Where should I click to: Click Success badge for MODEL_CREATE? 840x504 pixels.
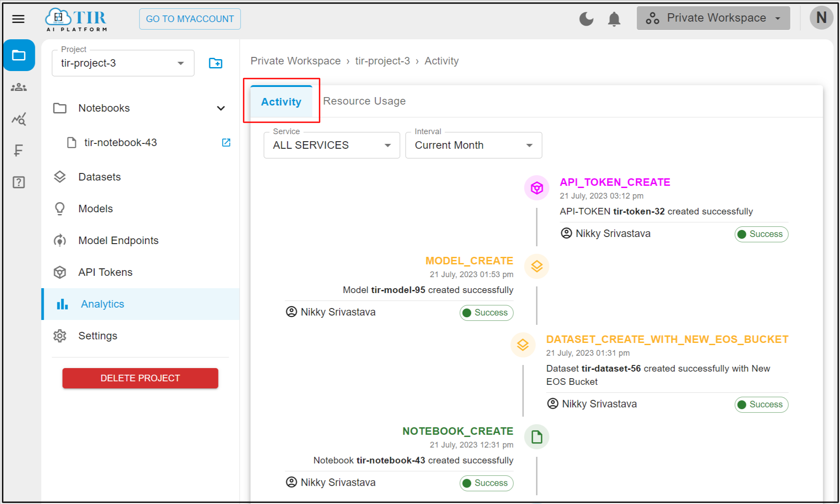coord(486,312)
